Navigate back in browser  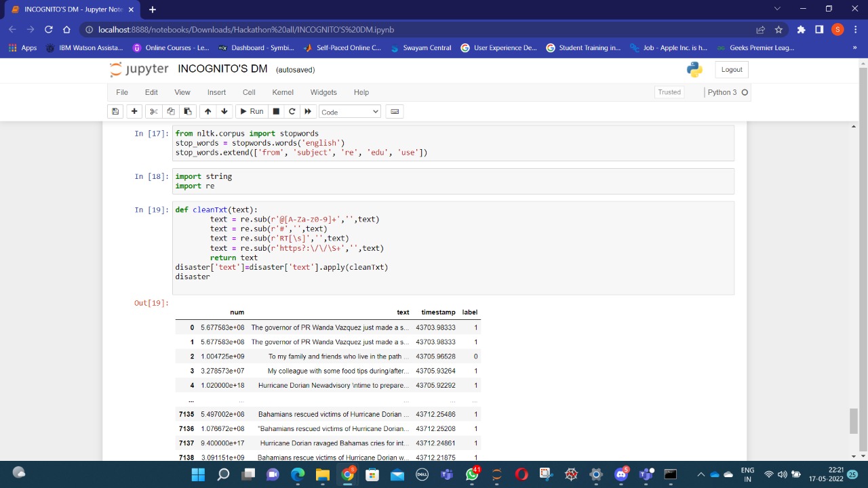tap(12, 29)
